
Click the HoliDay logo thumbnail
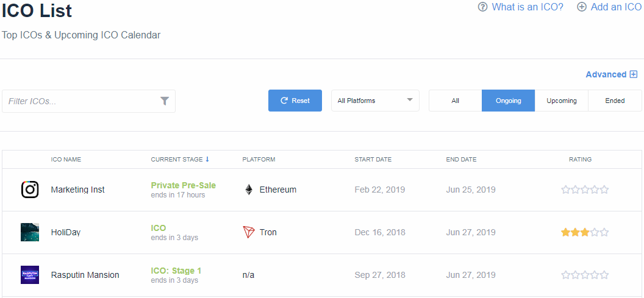[30, 232]
